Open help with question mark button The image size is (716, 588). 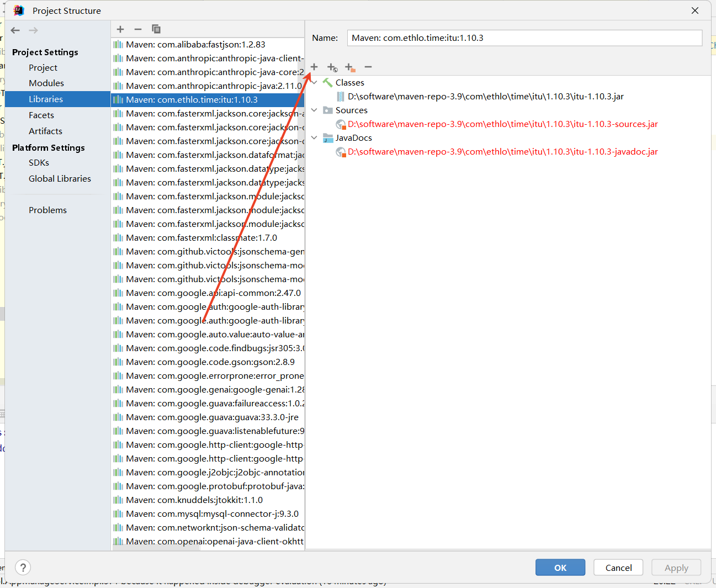coord(23,568)
